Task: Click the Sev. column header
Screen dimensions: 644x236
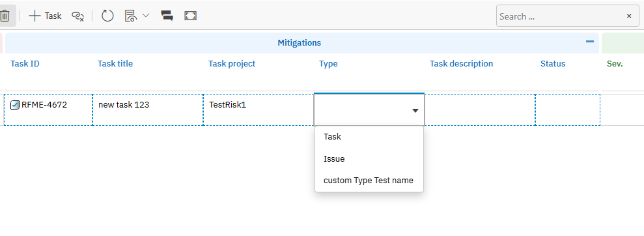Action: pyautogui.click(x=615, y=64)
